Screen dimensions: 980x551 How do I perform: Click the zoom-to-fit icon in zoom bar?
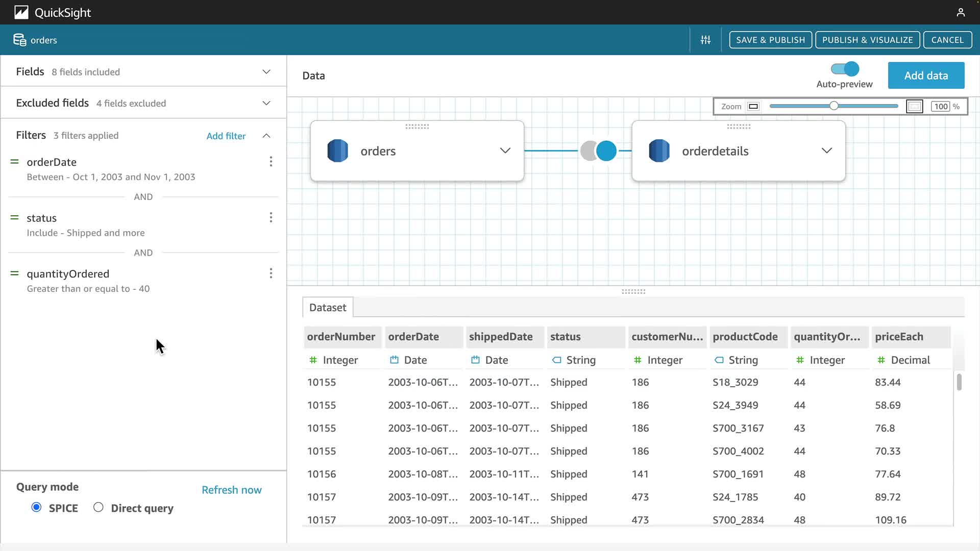coord(914,107)
